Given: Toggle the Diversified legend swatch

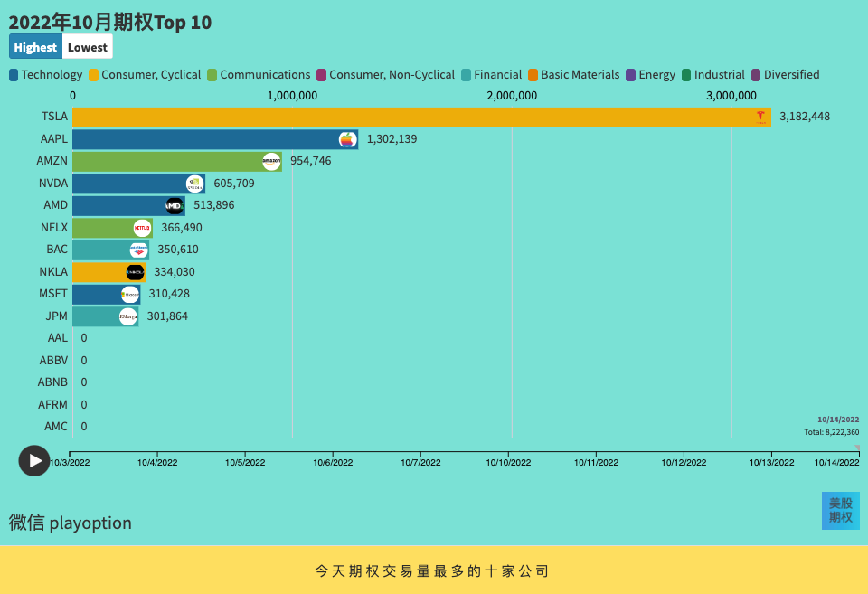Looking at the screenshot, I should pos(756,75).
